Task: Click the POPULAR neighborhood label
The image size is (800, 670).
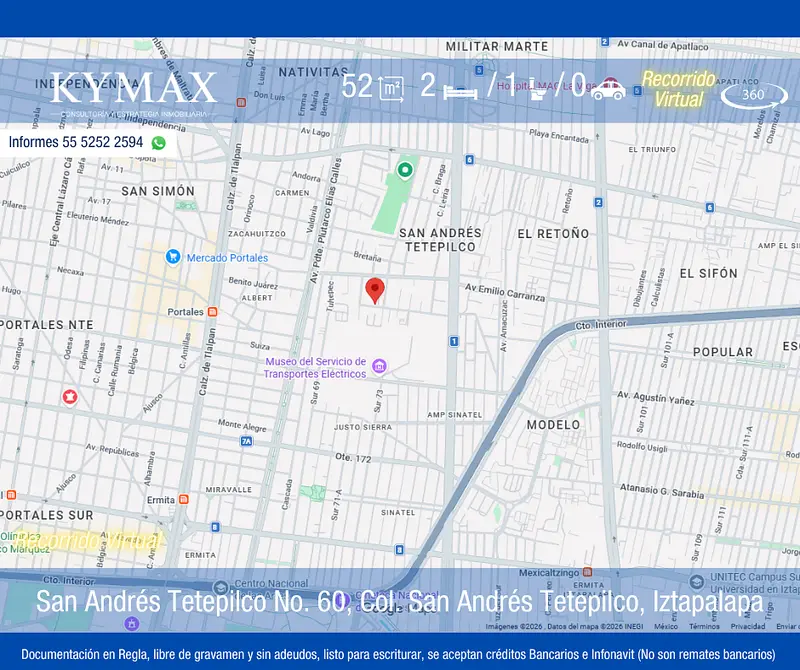Action: coord(722,352)
